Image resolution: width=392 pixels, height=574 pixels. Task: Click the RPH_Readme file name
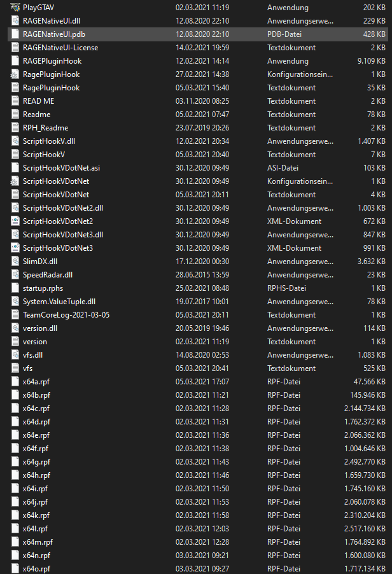pyautogui.click(x=45, y=127)
